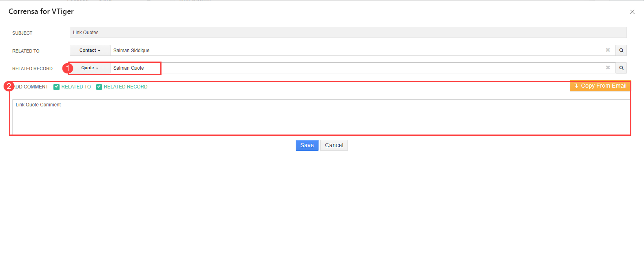Expand the Quote module dropdown
The height and width of the screenshot is (256, 644).
click(x=90, y=68)
